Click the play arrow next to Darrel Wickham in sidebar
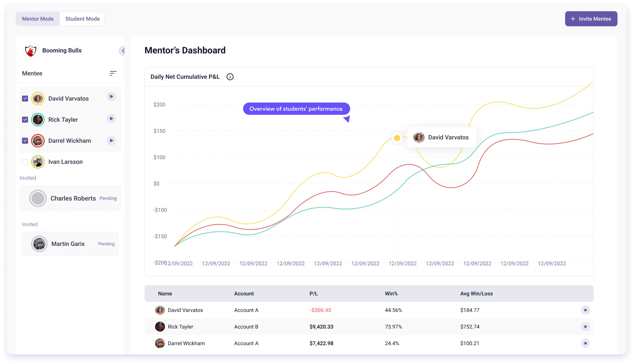634x364 pixels. click(111, 140)
